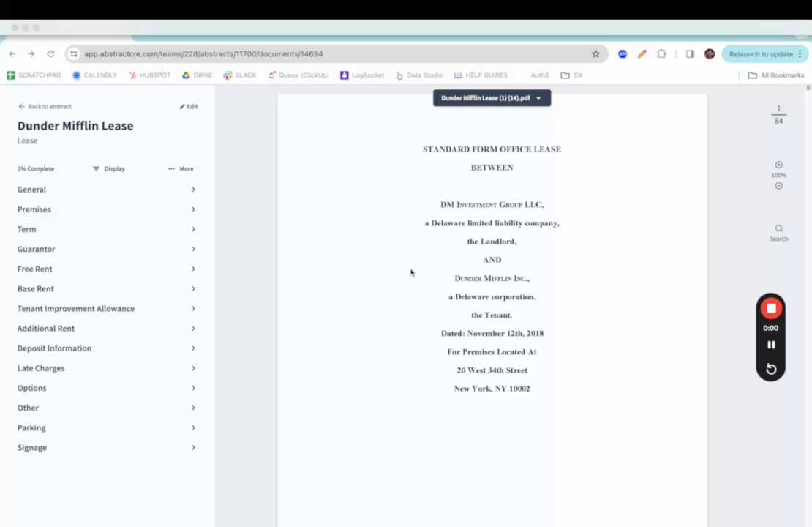Expand the Options section
812x527 pixels.
pyautogui.click(x=107, y=388)
